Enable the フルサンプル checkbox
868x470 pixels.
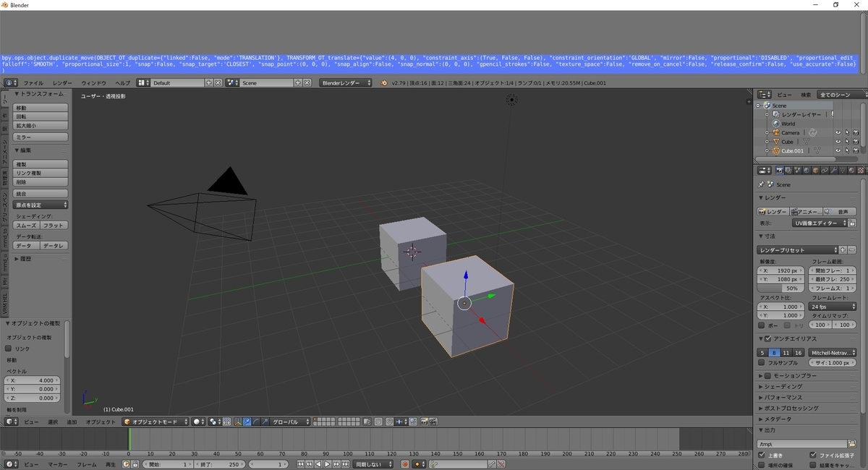(x=761, y=362)
